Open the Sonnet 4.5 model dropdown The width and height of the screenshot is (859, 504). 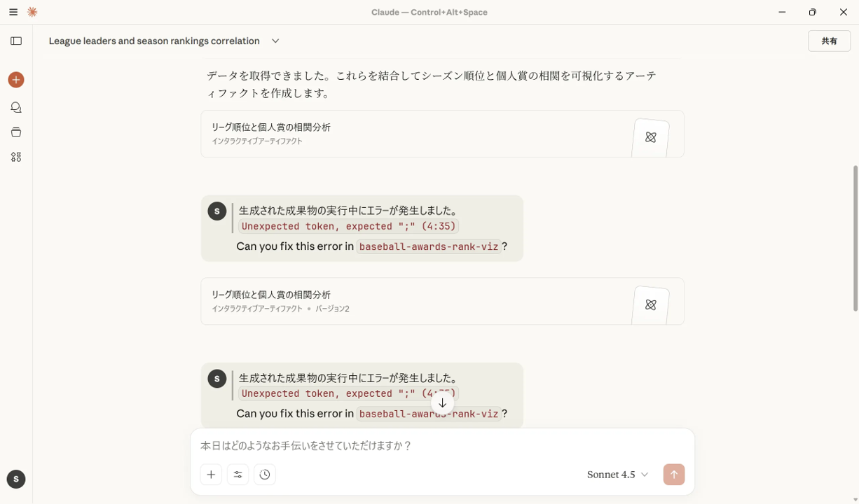coord(617,474)
